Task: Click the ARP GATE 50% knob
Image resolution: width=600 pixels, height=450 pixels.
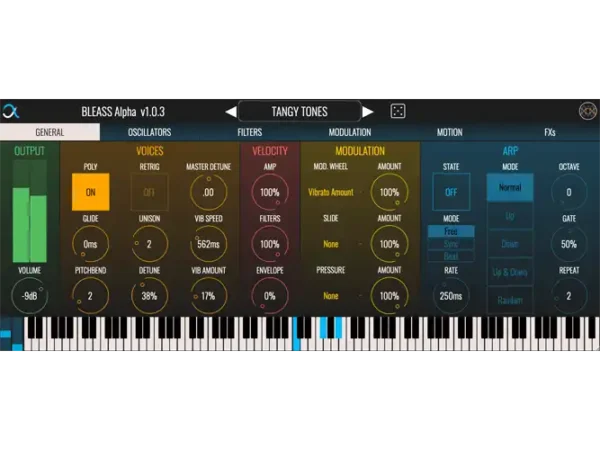Action: pos(569,244)
